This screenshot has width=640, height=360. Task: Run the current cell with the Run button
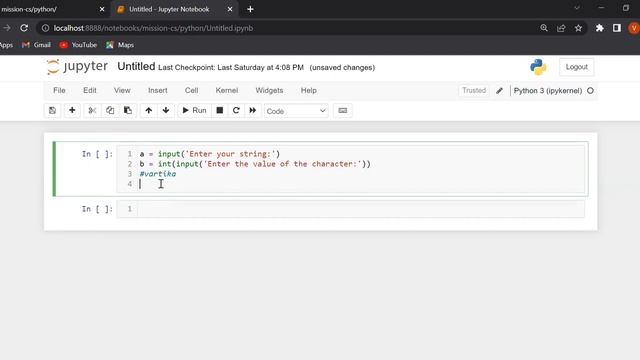(194, 111)
